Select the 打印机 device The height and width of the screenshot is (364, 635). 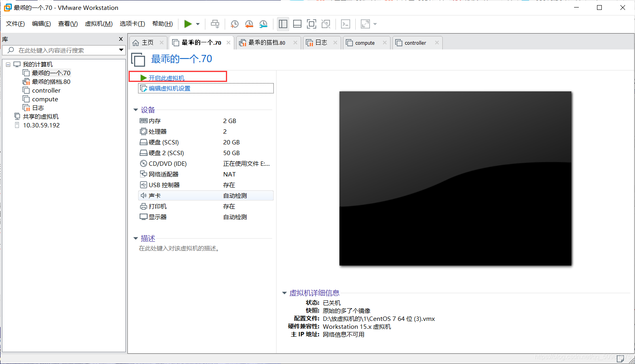(x=206, y=207)
